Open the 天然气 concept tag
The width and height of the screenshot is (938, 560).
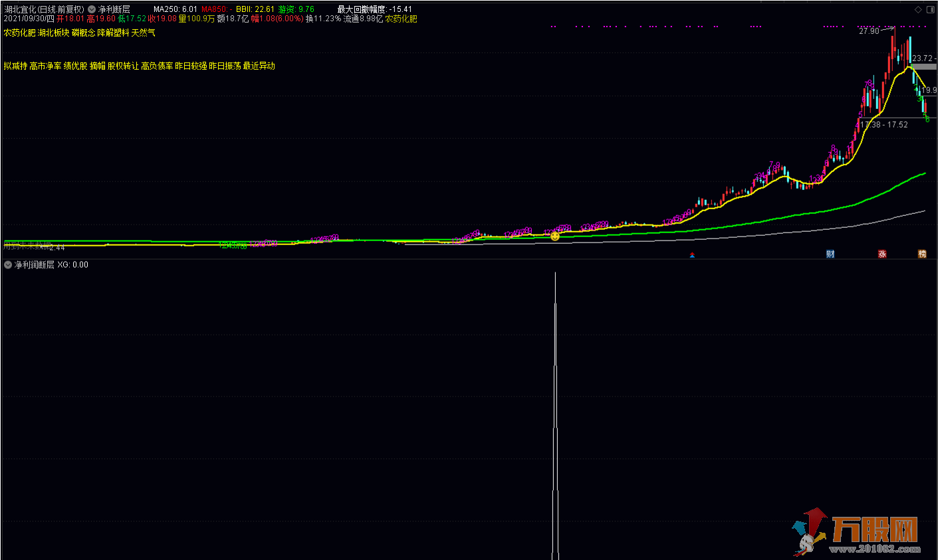[143, 33]
